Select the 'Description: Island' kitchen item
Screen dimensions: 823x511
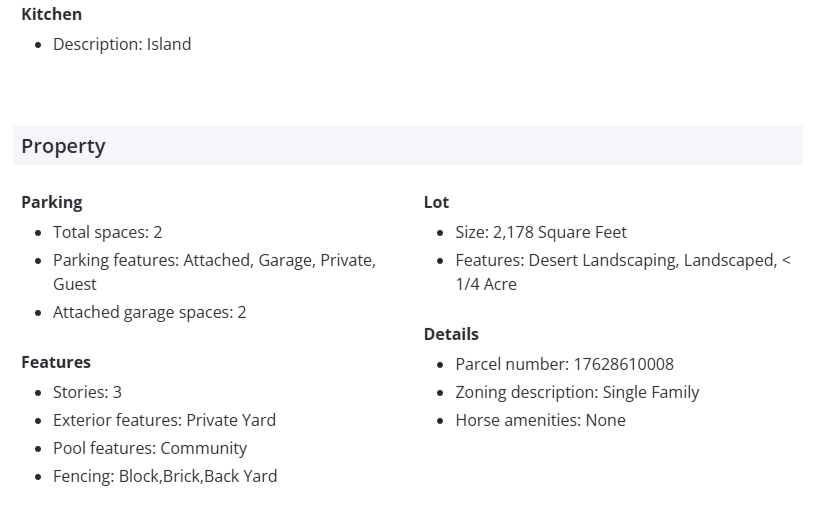121,44
